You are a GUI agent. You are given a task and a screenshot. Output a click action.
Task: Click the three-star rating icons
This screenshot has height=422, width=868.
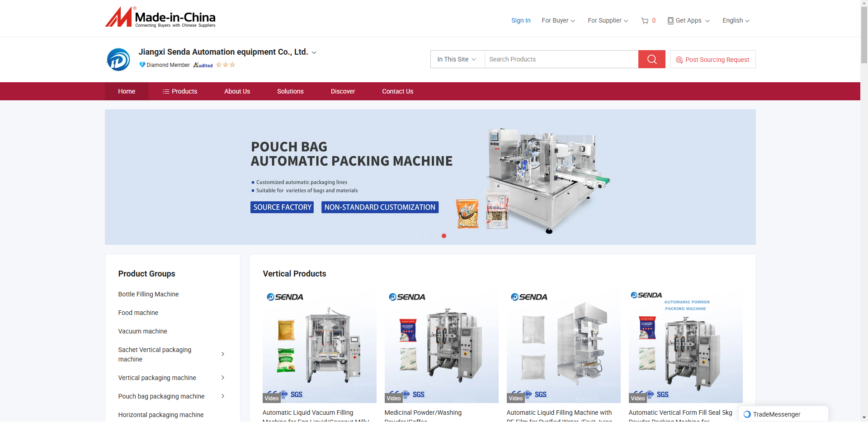click(226, 65)
